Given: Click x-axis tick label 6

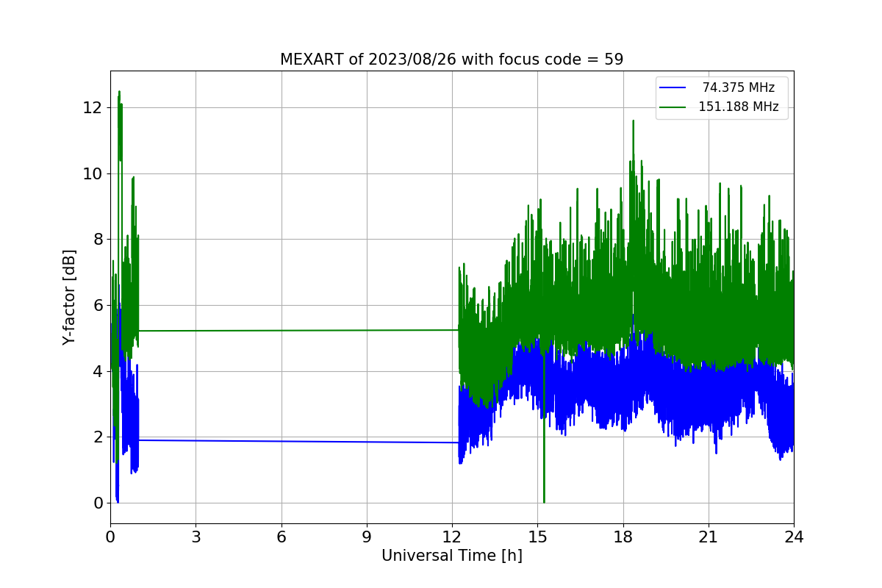Looking at the screenshot, I should point(282,537).
